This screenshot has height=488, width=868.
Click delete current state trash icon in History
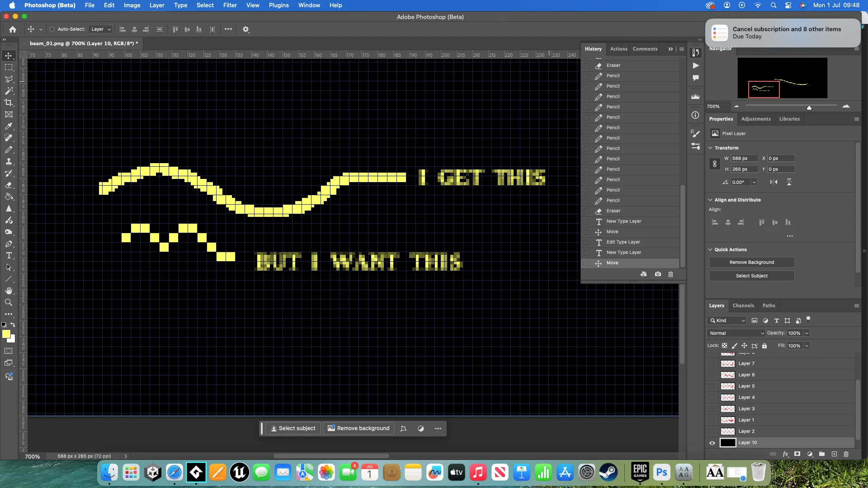pos(671,274)
